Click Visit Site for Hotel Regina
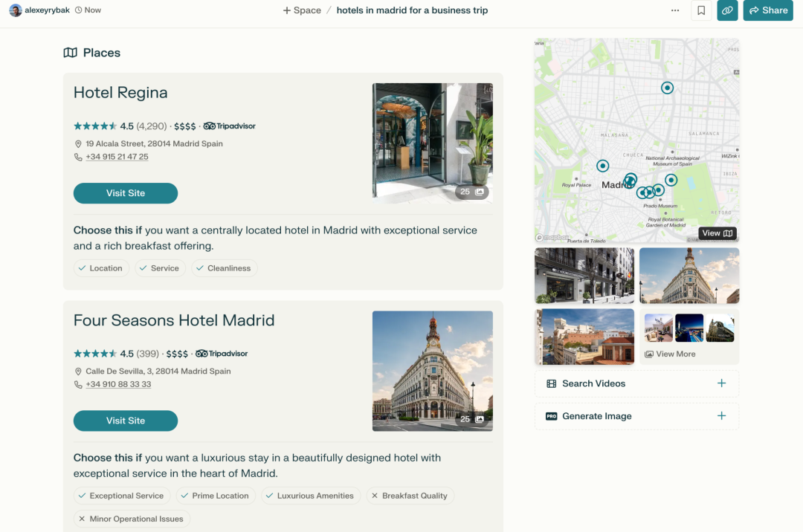This screenshot has height=532, width=803. tap(126, 193)
